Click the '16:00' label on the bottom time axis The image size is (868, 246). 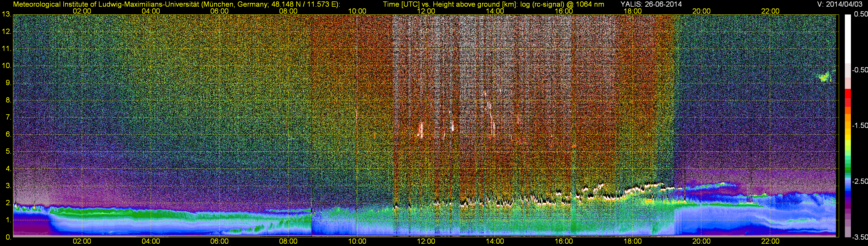coord(564,241)
